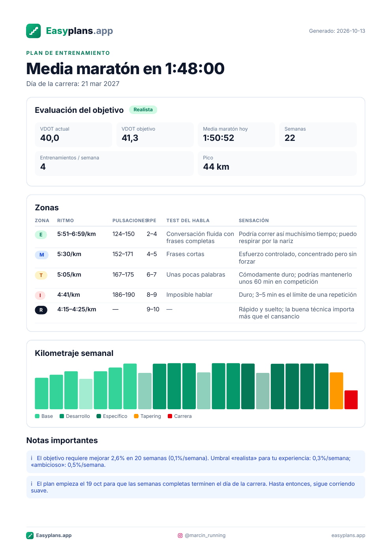Click the 'Día de la carrera' date line
This screenshot has width=392, height=554.
pyautogui.click(x=73, y=84)
